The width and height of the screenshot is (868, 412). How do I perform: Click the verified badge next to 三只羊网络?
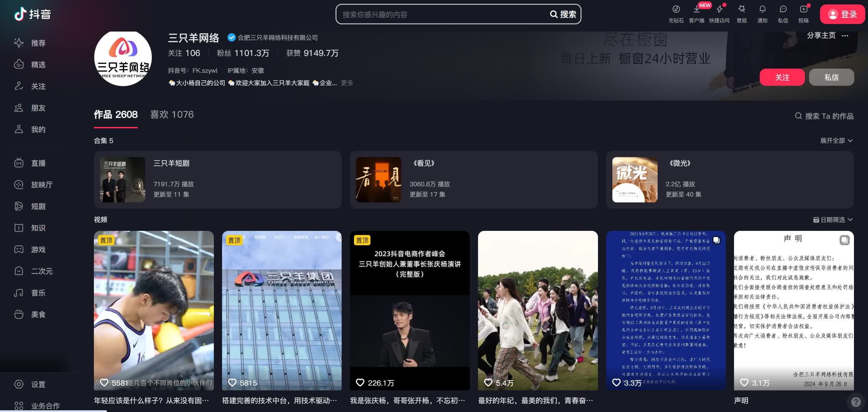coord(232,37)
